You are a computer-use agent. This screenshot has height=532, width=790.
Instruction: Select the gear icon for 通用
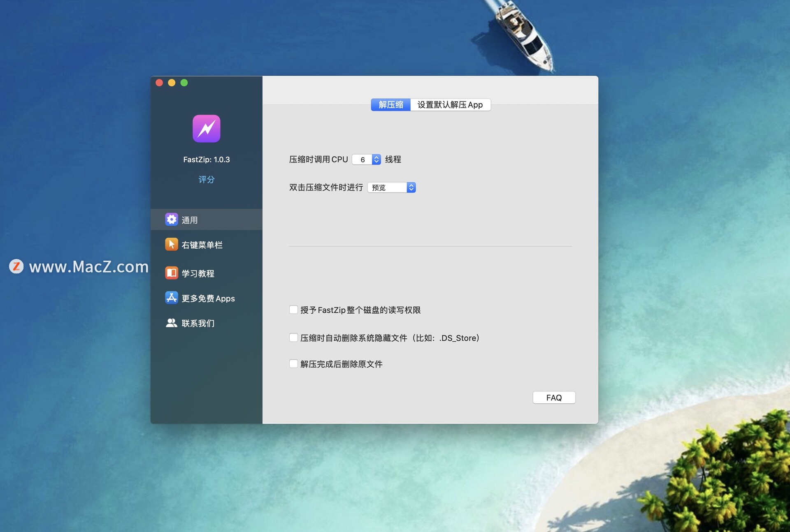coord(171,220)
